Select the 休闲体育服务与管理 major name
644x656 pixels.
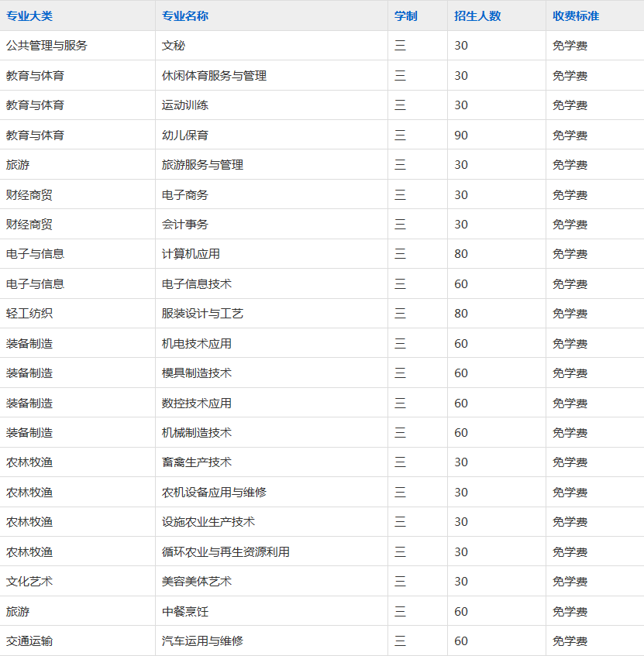point(214,76)
